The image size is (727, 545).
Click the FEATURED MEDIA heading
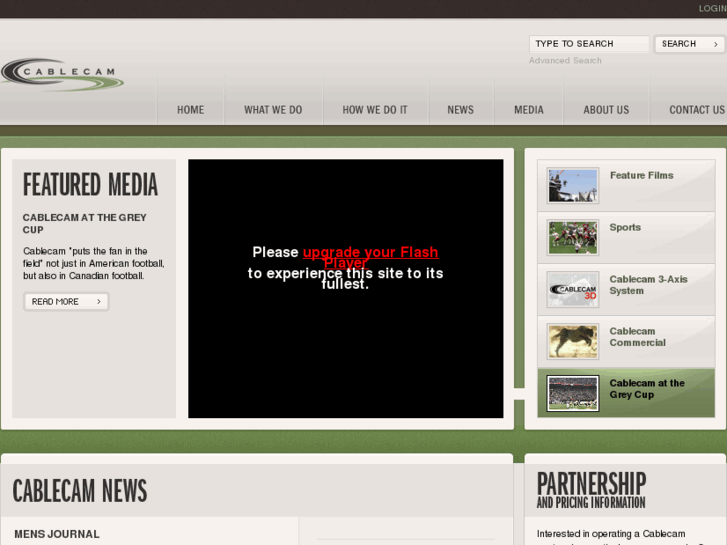pos(90,184)
